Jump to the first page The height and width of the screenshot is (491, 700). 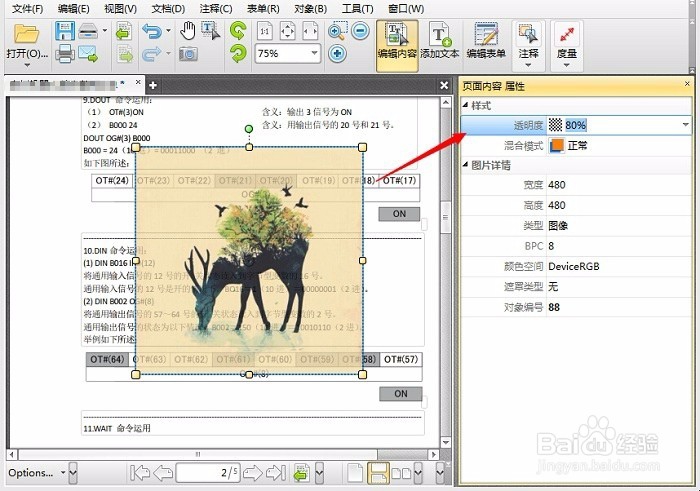(140, 473)
